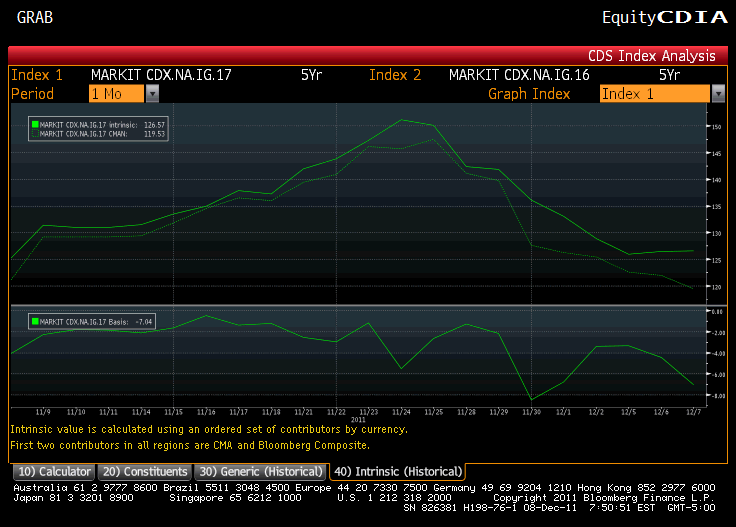The width and height of the screenshot is (736, 527).
Task: Click the EquityCDIA function label
Action: pos(658,17)
